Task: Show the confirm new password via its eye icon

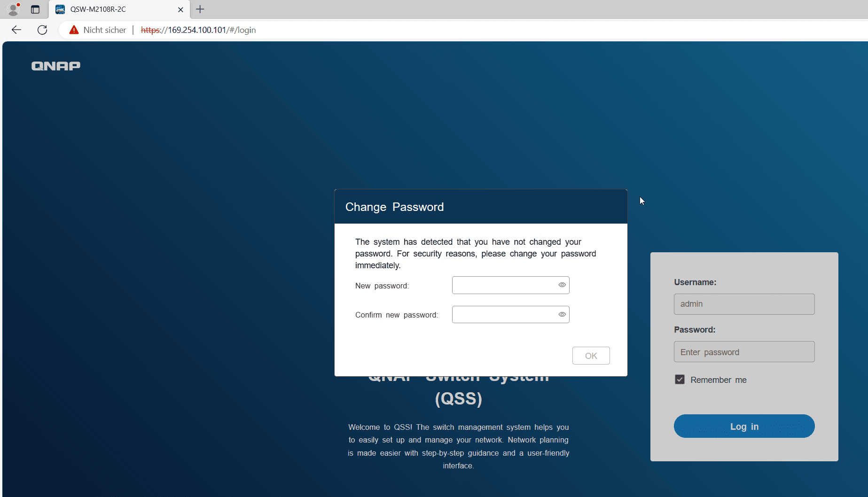Action: [562, 314]
